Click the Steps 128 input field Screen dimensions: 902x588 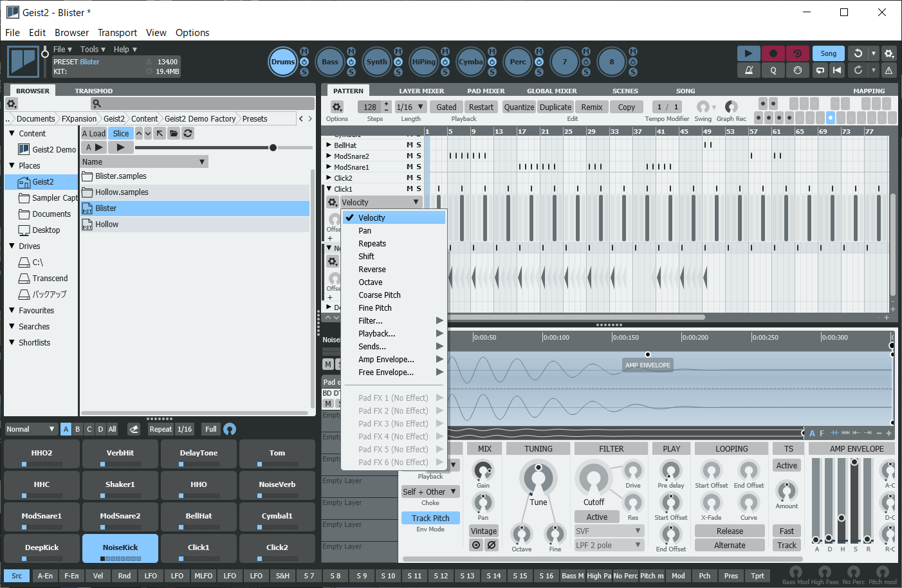370,107
